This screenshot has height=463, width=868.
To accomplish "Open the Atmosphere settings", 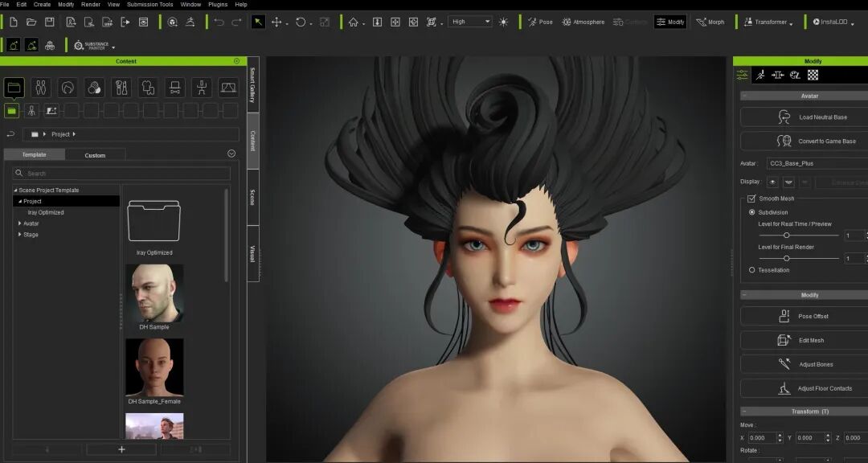I will click(583, 22).
